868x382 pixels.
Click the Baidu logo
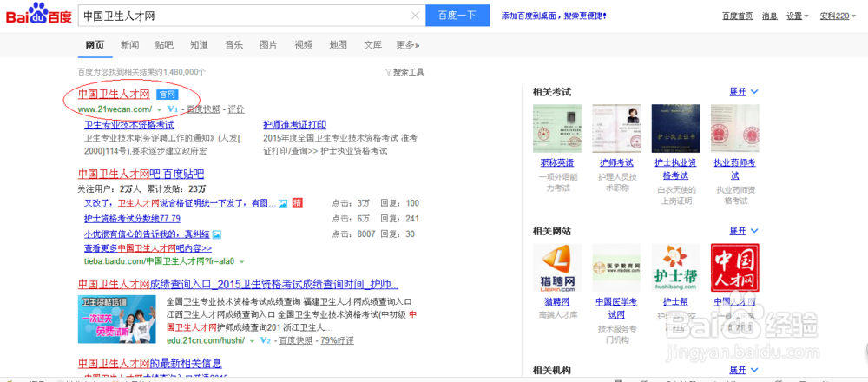pyautogui.click(x=39, y=15)
